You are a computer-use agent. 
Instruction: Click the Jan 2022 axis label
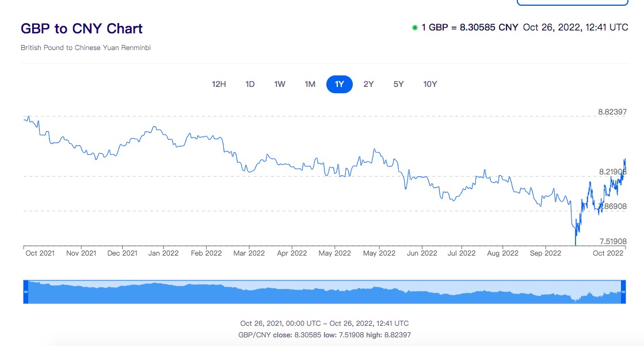tap(162, 253)
